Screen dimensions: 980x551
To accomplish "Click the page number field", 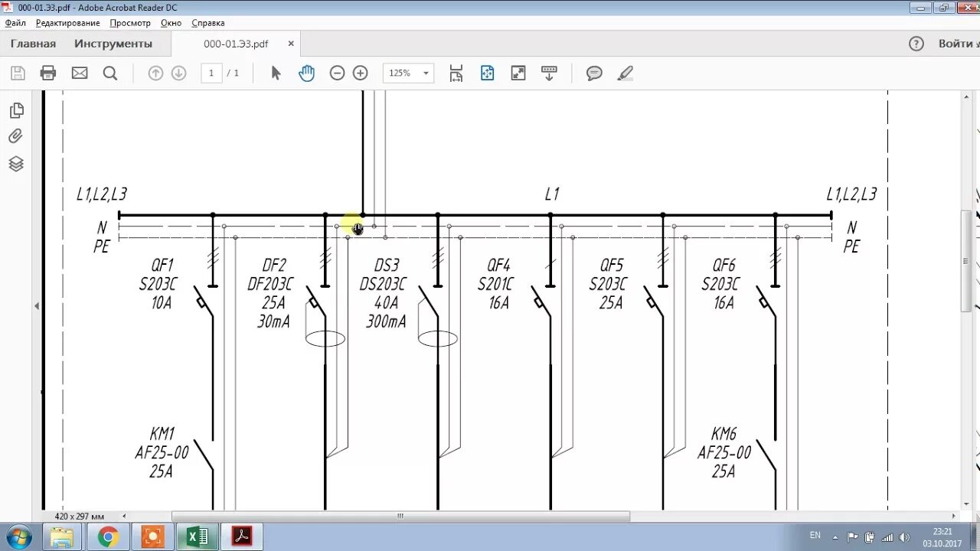I will pyautogui.click(x=211, y=73).
